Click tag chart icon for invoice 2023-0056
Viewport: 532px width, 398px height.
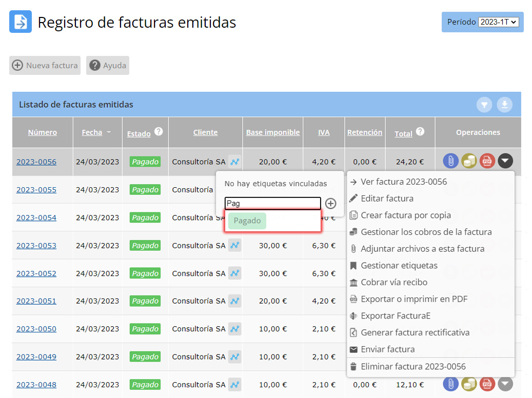(235, 162)
